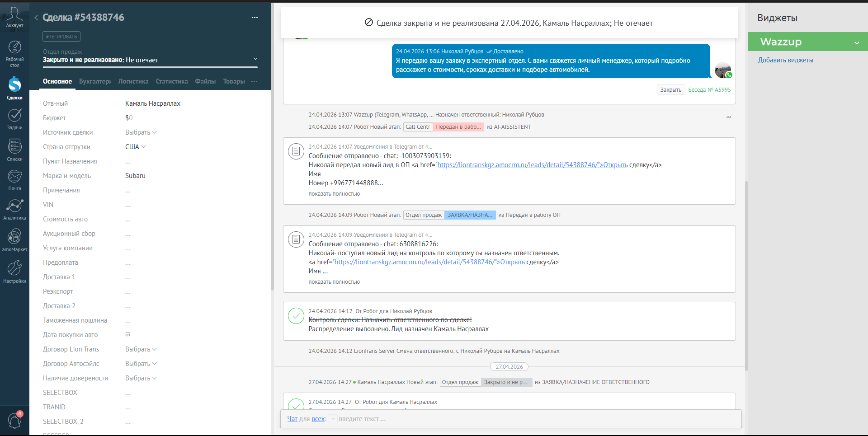Switch to Файлы tab
868x436 pixels.
point(205,81)
